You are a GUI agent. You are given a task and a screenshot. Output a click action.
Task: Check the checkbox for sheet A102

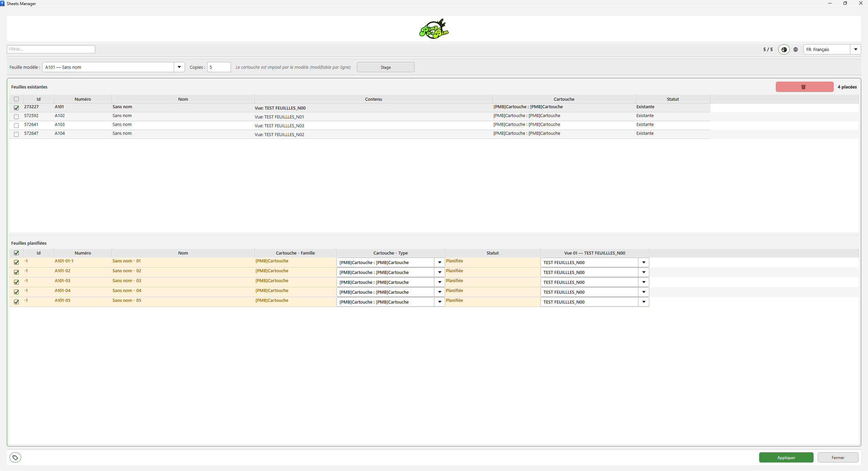coord(16,117)
